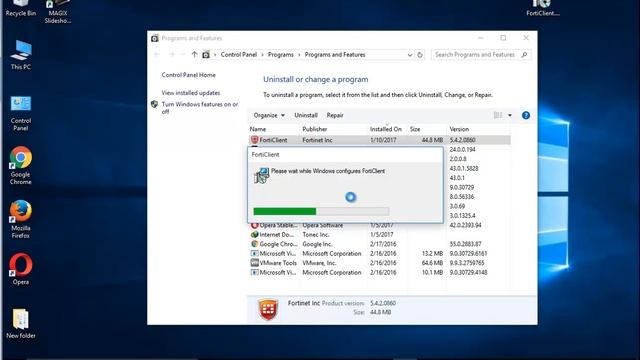
Task: Click the Tonec Inc. publisher cell
Action: pyautogui.click(x=316, y=235)
